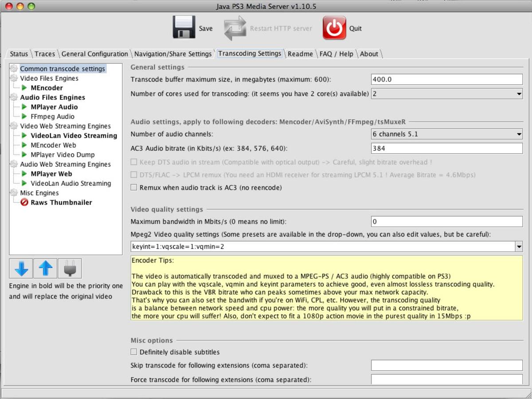This screenshot has height=399, width=532.
Task: Click green arrow icon next to MPlayer Audio
Action: tap(24, 107)
